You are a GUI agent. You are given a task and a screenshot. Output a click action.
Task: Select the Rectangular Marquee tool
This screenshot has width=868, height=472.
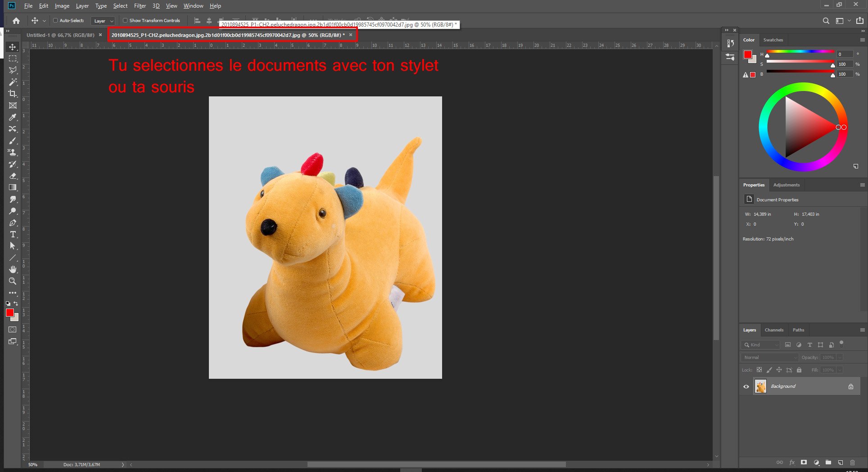(13, 59)
